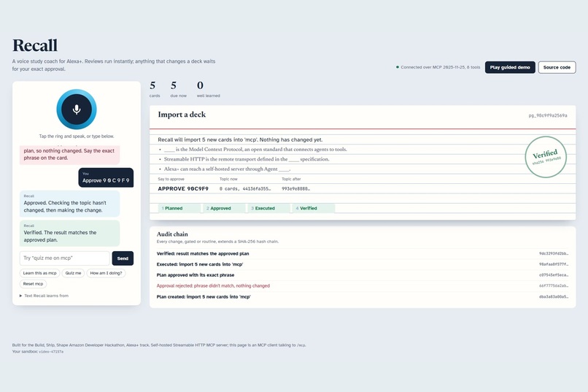This screenshot has width=588, height=392.
Task: Click the audit hash c07545ef5eca
Action: click(554, 275)
